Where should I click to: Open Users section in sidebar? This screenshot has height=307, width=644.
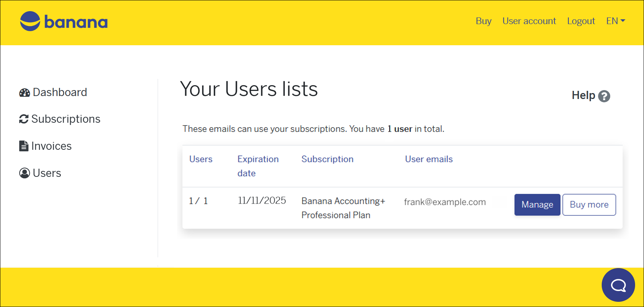tap(40, 173)
